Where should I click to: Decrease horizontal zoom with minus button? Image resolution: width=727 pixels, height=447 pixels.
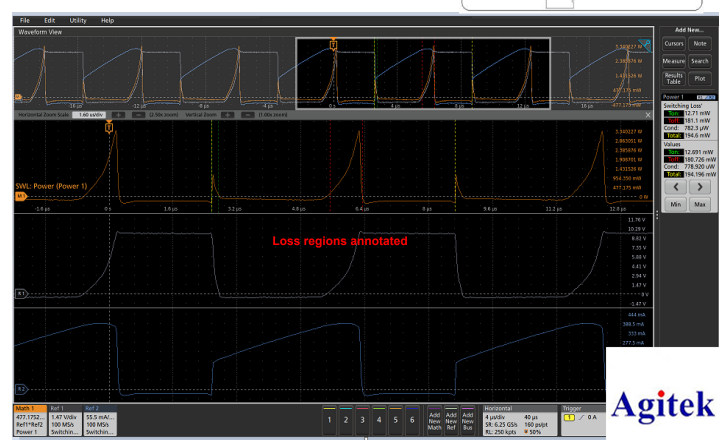tap(138, 115)
